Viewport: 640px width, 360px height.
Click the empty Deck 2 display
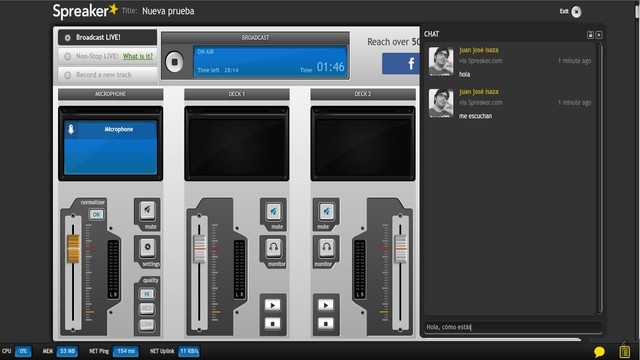pos(363,144)
